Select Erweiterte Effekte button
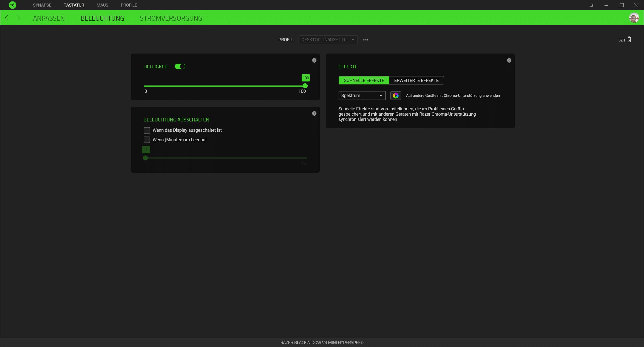The height and width of the screenshot is (347, 644). pos(416,80)
